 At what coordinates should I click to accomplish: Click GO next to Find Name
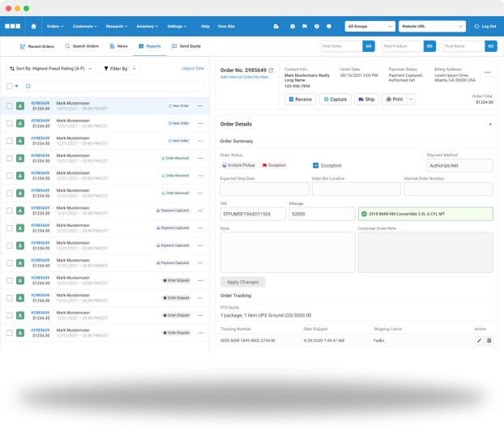click(x=491, y=46)
